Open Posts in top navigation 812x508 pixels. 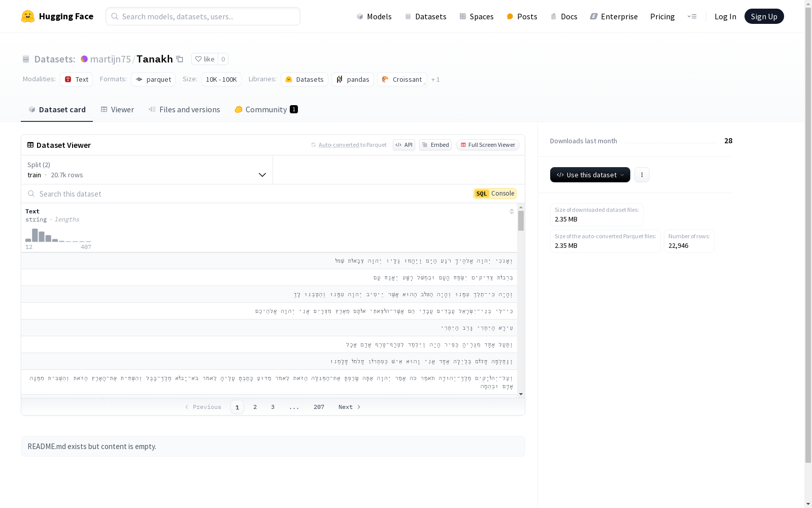pos(522,16)
